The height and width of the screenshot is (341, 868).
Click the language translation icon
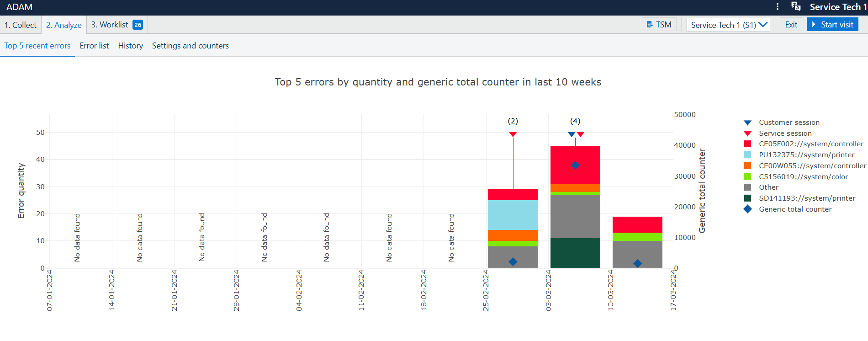[796, 6]
